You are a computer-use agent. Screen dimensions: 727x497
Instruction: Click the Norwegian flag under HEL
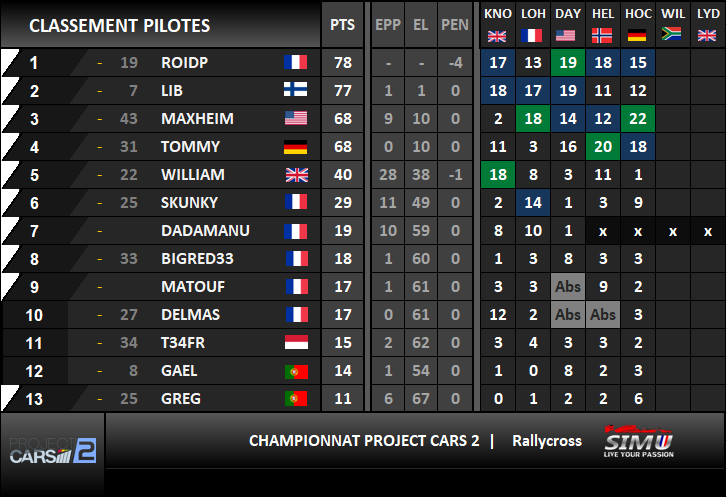click(x=602, y=35)
